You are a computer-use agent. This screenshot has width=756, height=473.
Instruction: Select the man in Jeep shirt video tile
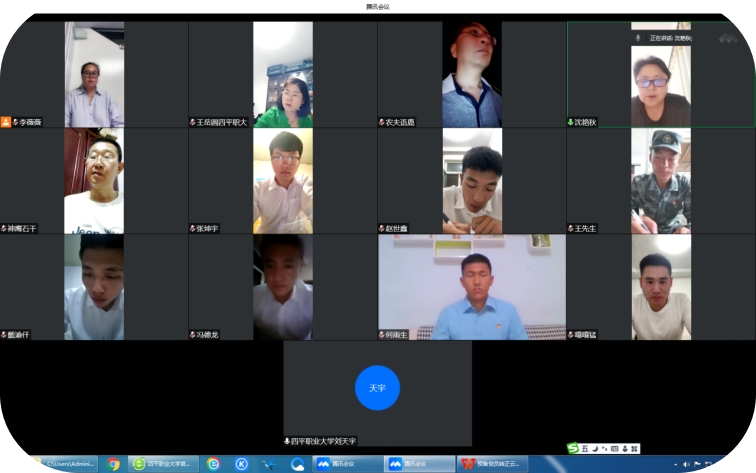[x=94, y=181]
